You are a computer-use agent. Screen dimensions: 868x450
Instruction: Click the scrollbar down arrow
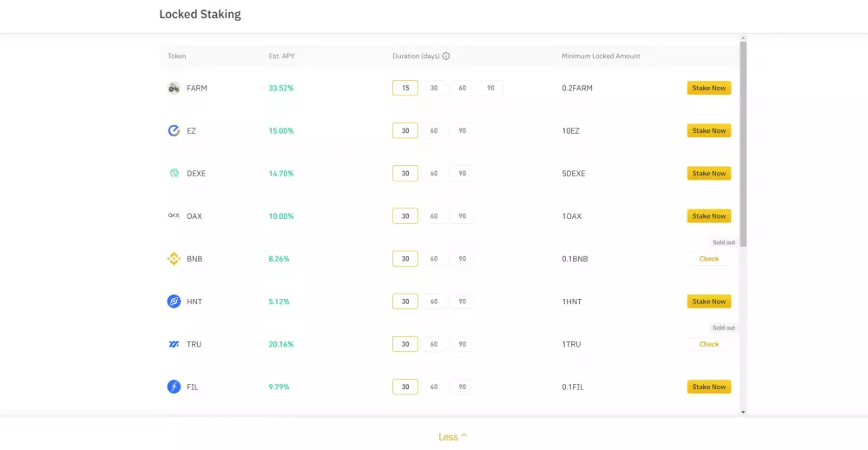tap(743, 413)
